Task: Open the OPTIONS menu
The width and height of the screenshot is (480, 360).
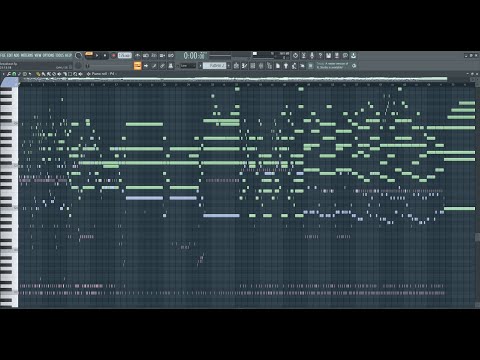Action: (48, 55)
